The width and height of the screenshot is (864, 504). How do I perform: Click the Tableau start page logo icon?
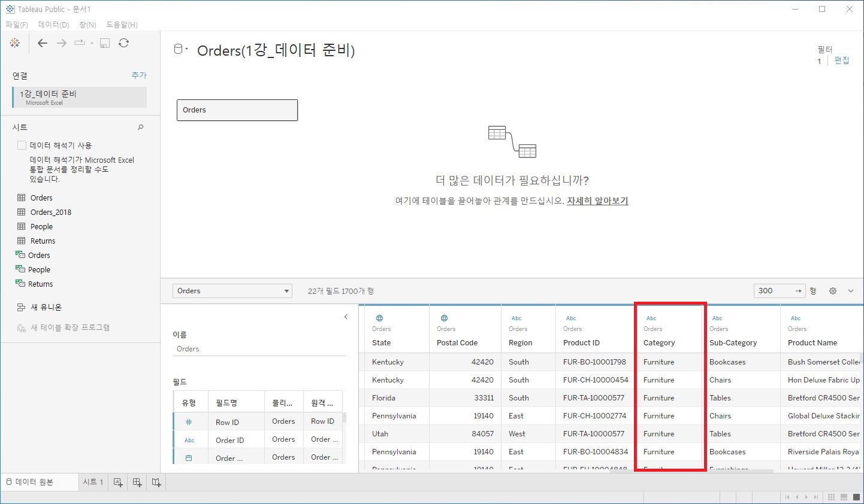click(x=15, y=43)
